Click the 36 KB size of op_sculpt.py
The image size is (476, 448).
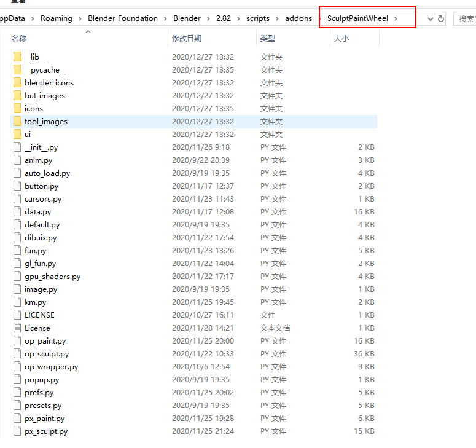(364, 353)
